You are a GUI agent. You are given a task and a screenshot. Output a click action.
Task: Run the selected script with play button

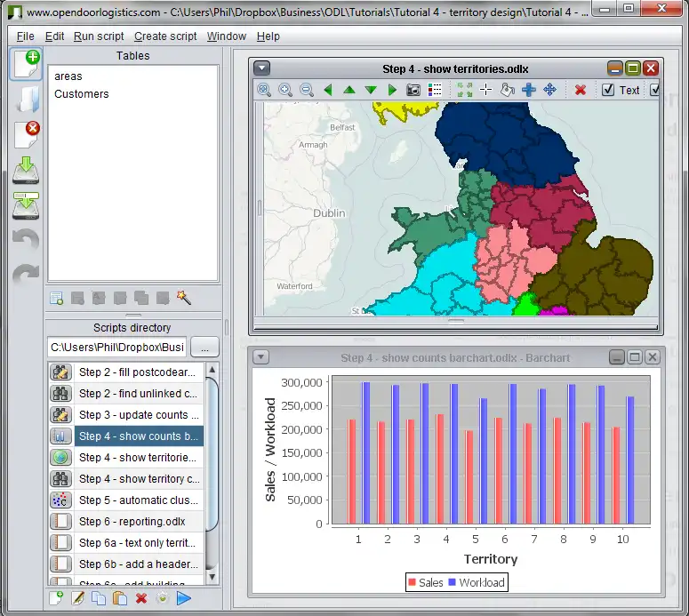[184, 598]
